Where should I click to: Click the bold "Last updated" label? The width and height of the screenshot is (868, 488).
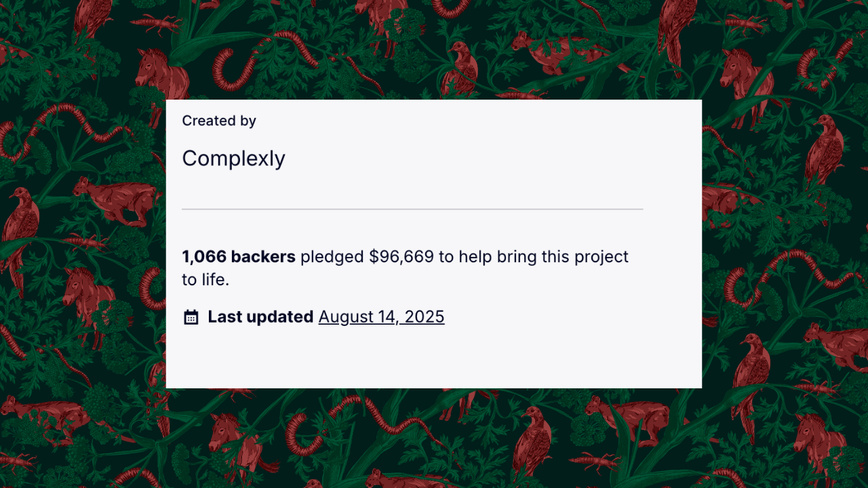point(260,317)
